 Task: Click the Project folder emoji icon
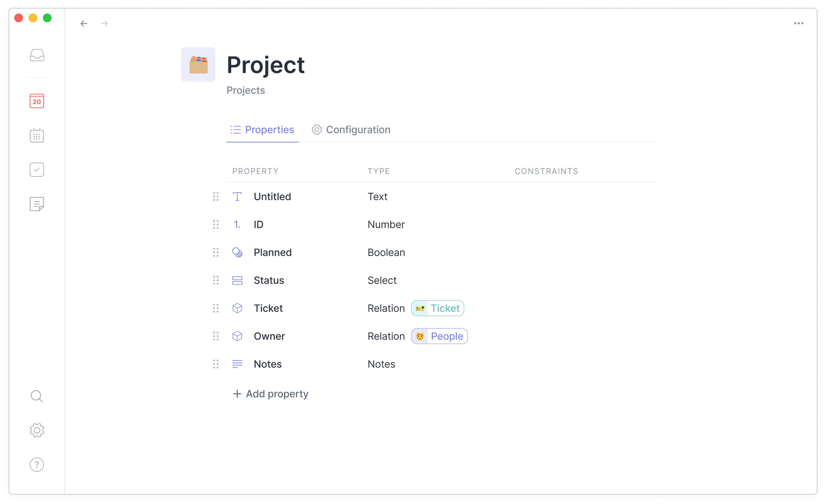[x=198, y=64]
